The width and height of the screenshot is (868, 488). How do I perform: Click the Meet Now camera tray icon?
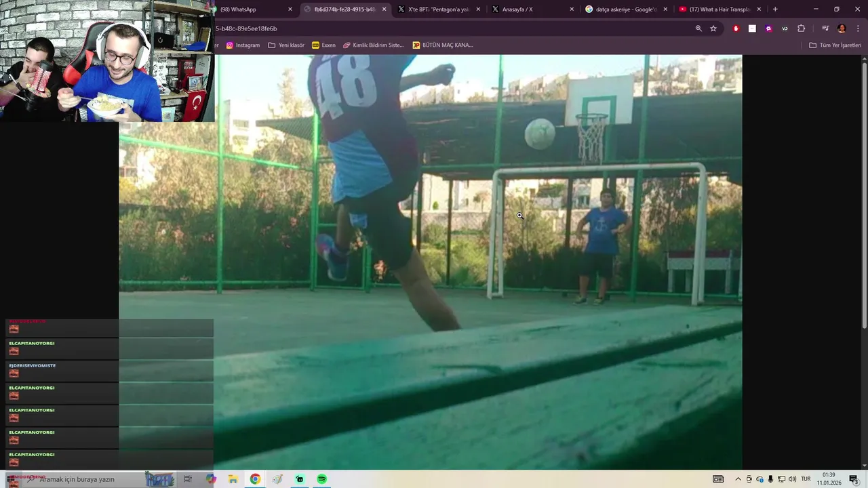(x=749, y=479)
